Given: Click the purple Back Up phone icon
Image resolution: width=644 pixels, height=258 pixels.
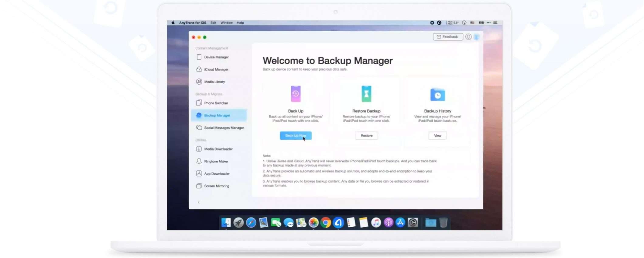Looking at the screenshot, I should (296, 94).
